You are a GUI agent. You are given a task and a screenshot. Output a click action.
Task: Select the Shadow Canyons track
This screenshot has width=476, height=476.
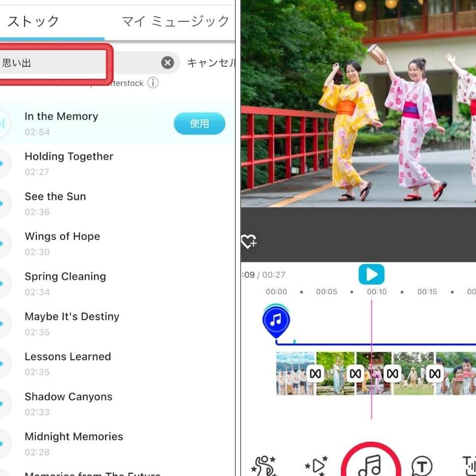point(117,404)
